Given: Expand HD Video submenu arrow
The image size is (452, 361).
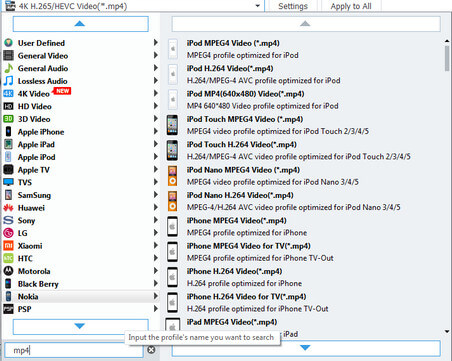Looking at the screenshot, I should 155,106.
